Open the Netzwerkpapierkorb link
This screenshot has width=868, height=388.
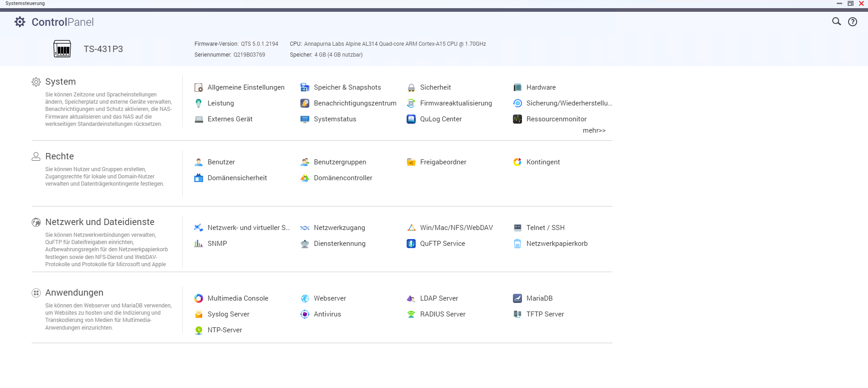[x=557, y=244]
